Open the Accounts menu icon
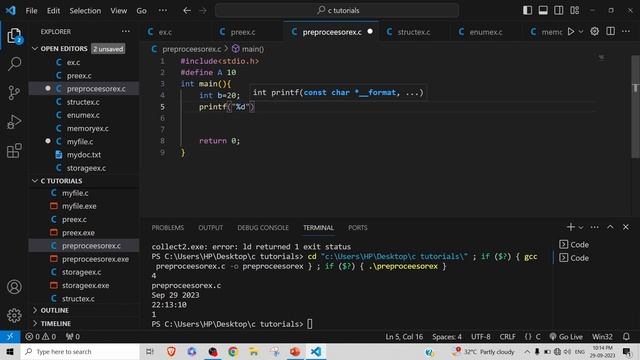640x360 pixels. click(x=14, y=287)
